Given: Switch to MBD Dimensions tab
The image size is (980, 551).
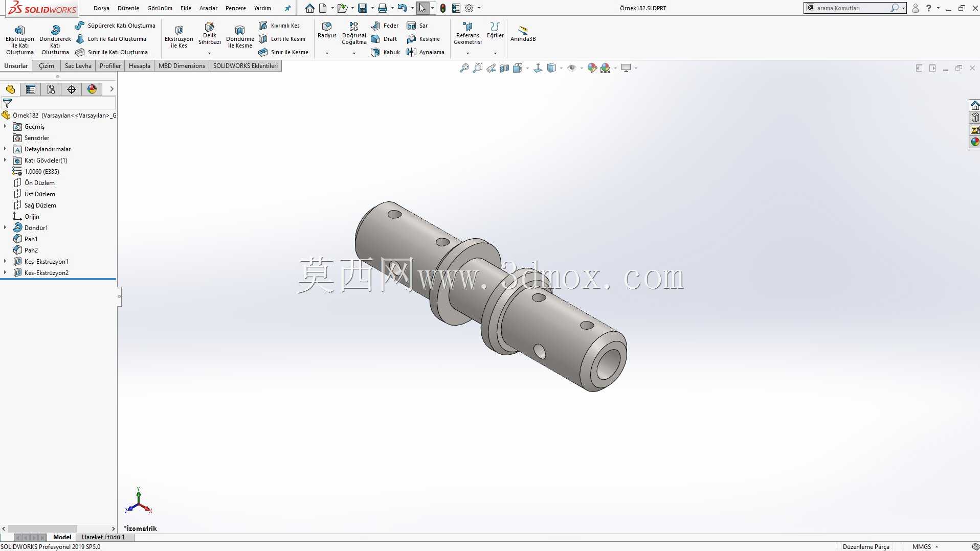Looking at the screenshot, I should pyautogui.click(x=182, y=66).
